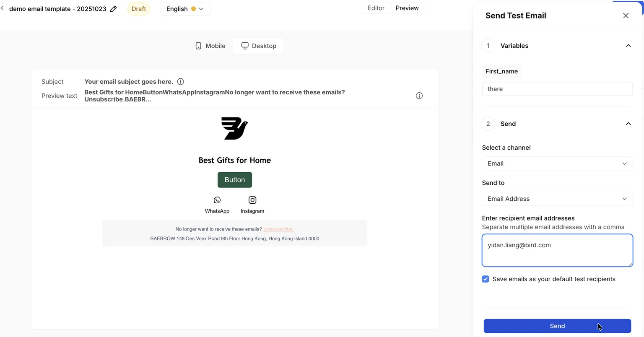Open the English language dropdown

coord(185,9)
